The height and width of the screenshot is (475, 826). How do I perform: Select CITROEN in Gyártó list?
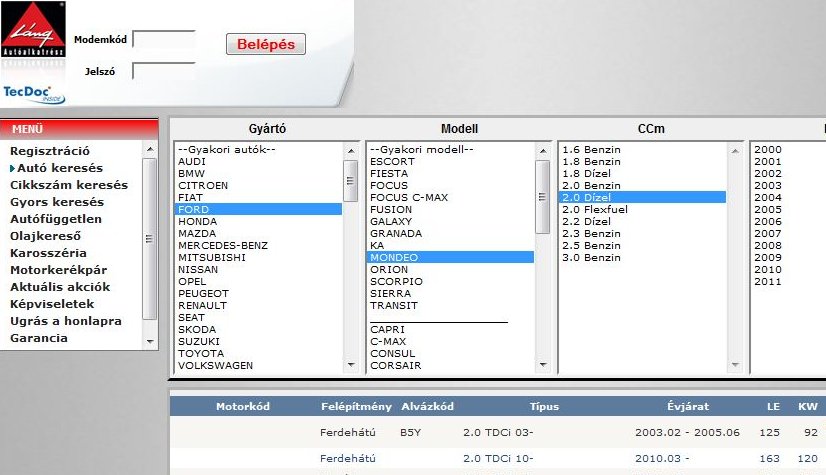[x=258, y=186]
